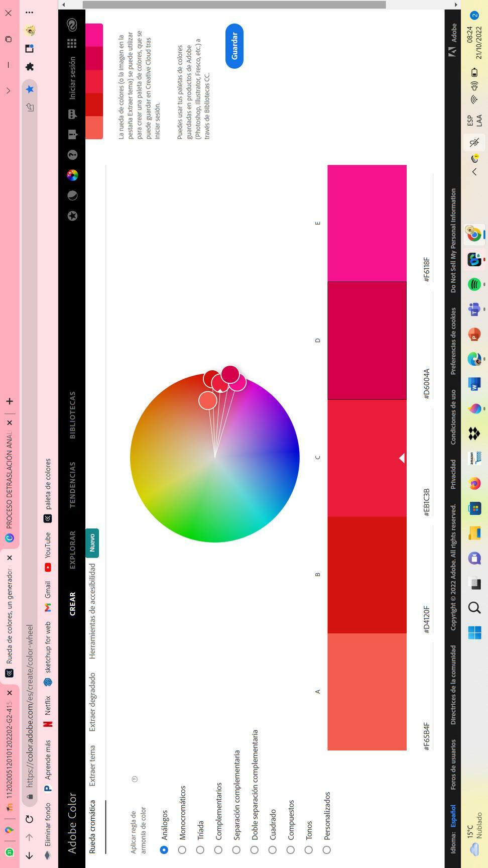Screen dimensions: 488x868
Task: Open the chat feedback speech-bubble icon
Action: click(72, 114)
